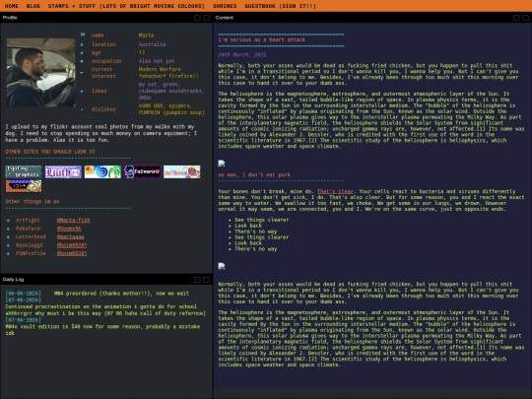This screenshot has width=532, height=399.
Task: Click the sun, spiral and palm tree badge
Action: [102, 171]
